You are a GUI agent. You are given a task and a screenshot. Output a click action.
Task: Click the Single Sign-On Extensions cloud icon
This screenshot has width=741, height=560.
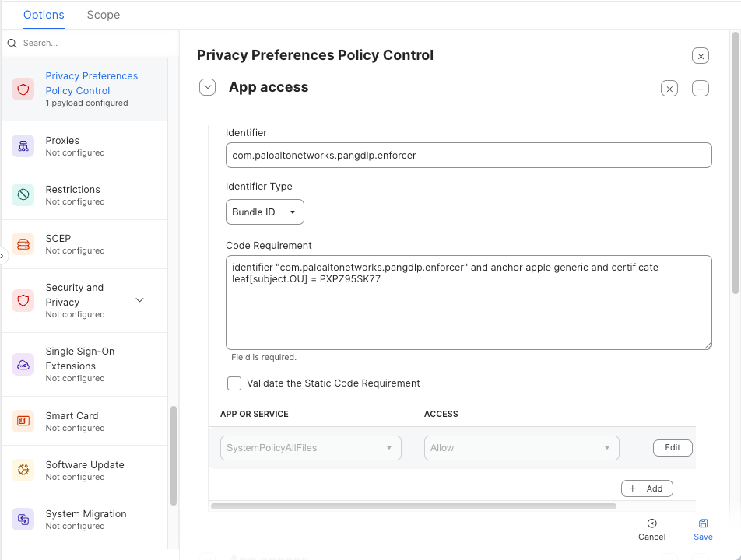(x=23, y=364)
